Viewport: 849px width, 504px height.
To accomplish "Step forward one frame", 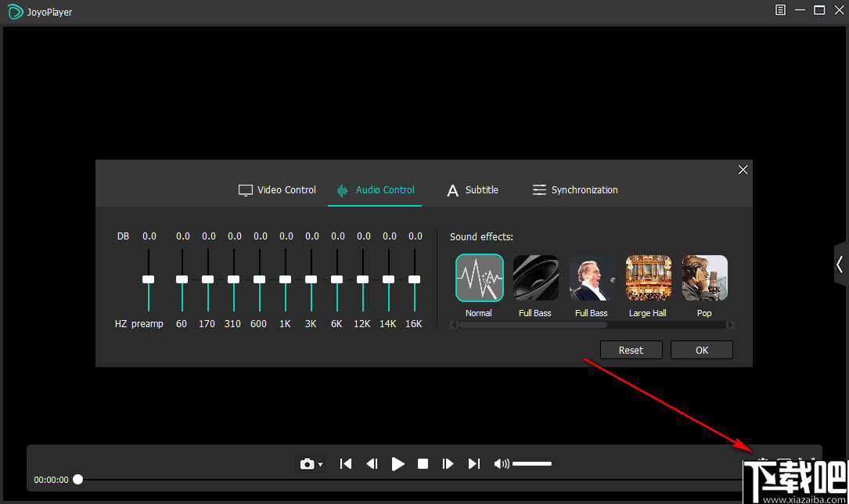I will 448,463.
